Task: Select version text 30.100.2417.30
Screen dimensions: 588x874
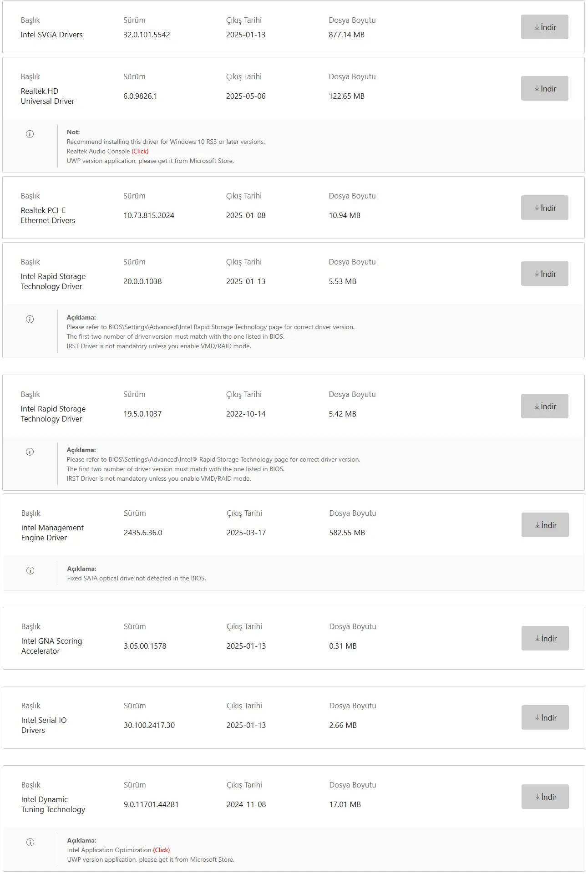Action: [x=149, y=725]
